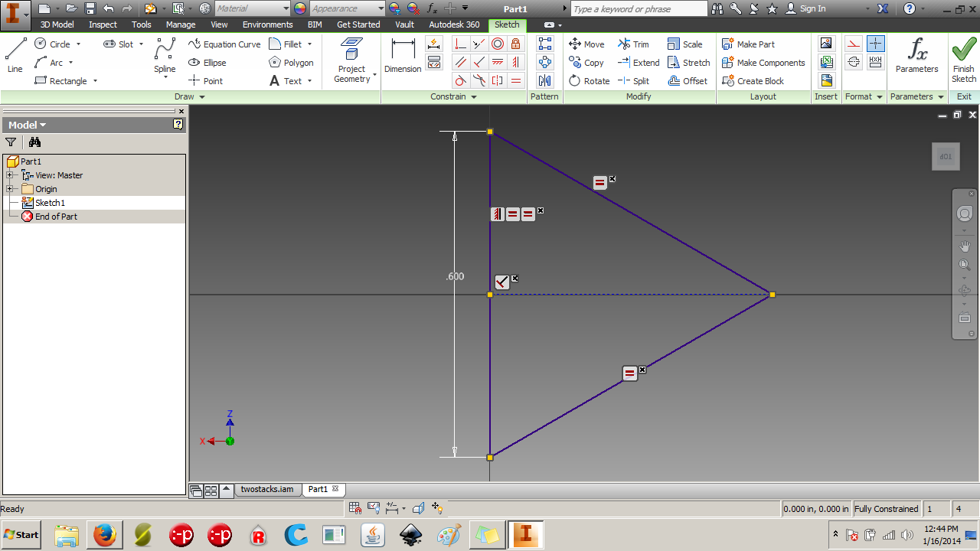Close the equal constraint glyph on lower line
This screenshot has height=551, width=980.
642,369
